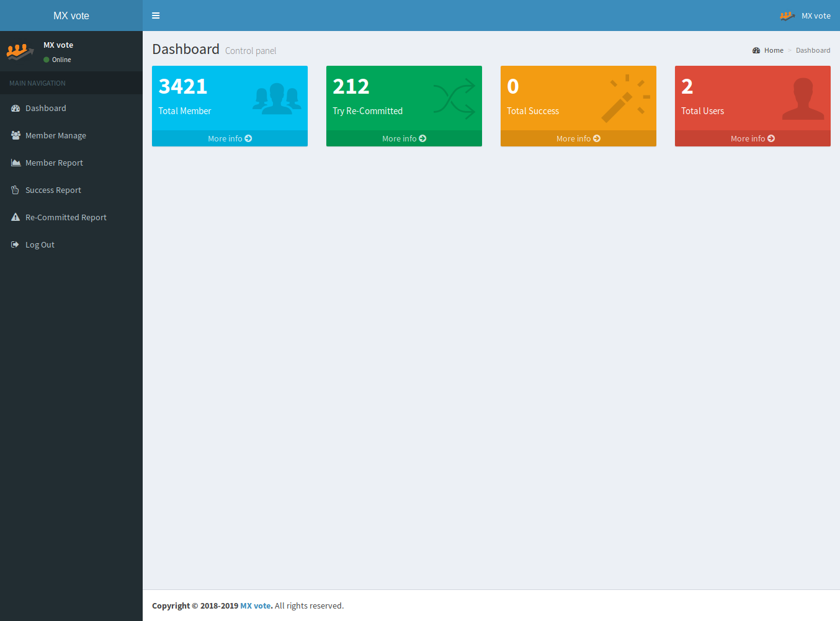Select Member Manage in the navigation menu
840x621 pixels.
tap(55, 135)
